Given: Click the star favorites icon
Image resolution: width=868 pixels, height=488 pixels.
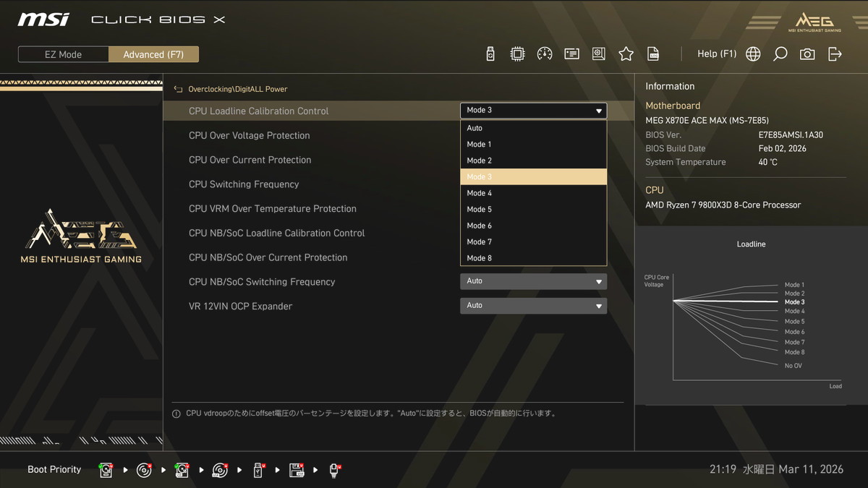Looking at the screenshot, I should click(x=626, y=54).
